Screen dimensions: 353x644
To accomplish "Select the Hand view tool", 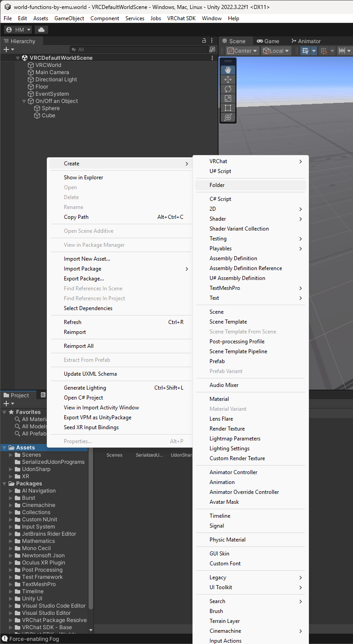I will pos(228,70).
